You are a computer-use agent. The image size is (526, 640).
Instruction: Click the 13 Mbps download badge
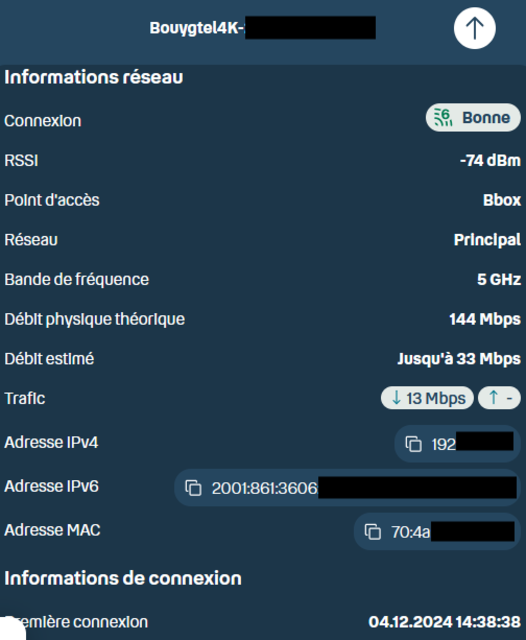[427, 398]
